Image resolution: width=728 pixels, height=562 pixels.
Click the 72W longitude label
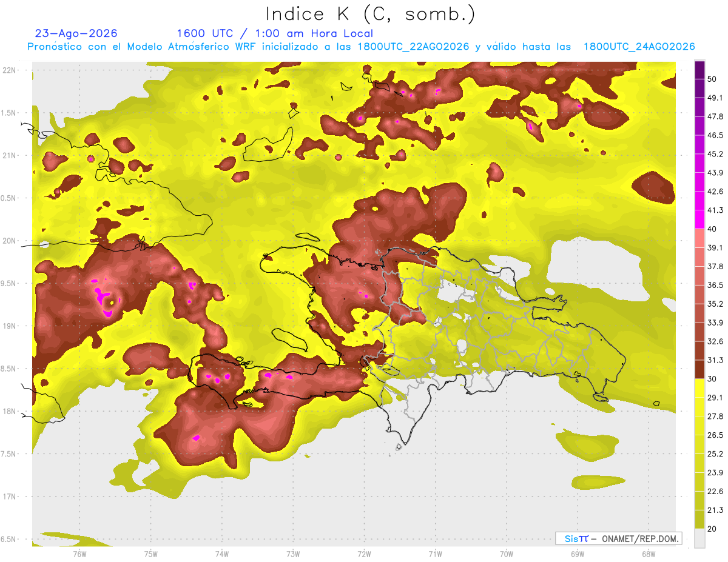tap(364, 554)
